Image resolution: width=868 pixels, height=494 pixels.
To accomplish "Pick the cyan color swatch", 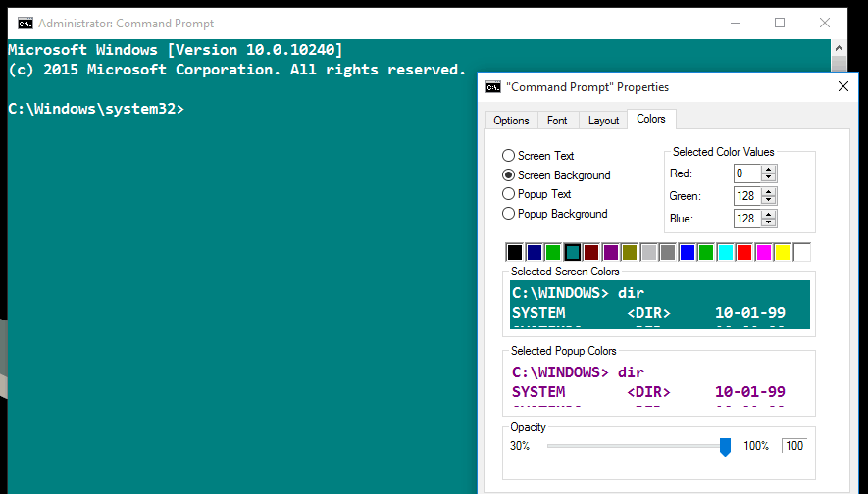I will (725, 252).
